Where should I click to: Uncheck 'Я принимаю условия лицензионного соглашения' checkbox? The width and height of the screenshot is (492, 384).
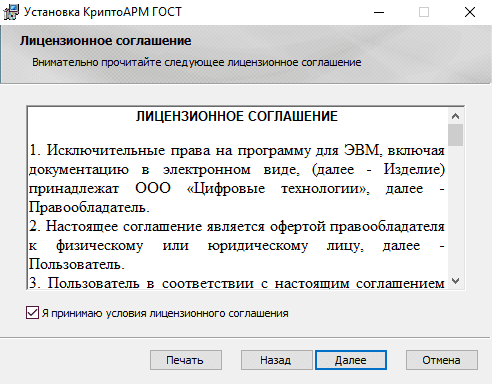[x=32, y=313]
